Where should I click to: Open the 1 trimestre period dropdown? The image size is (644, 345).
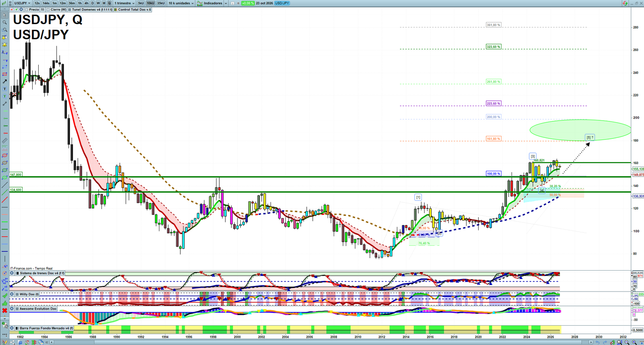coord(124,3)
